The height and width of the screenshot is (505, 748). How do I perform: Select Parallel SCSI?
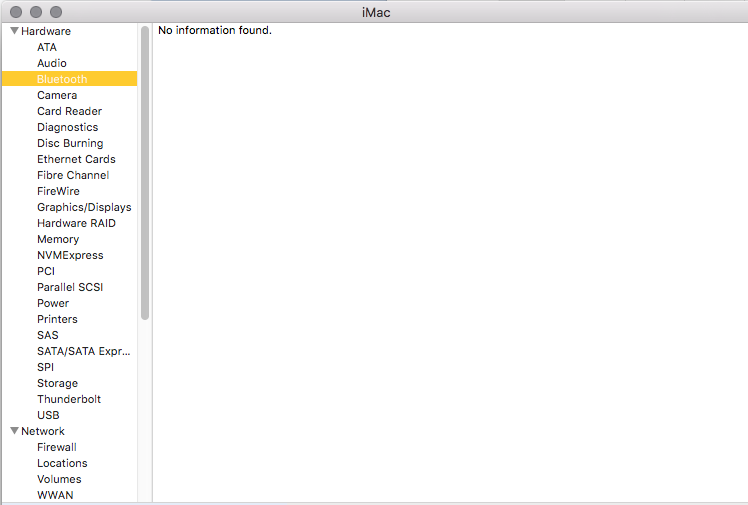[x=70, y=287]
